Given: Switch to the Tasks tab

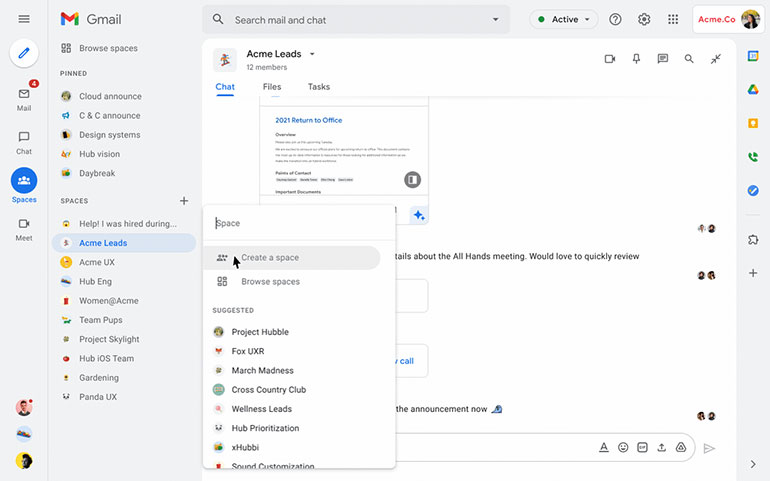Looking at the screenshot, I should [x=319, y=87].
